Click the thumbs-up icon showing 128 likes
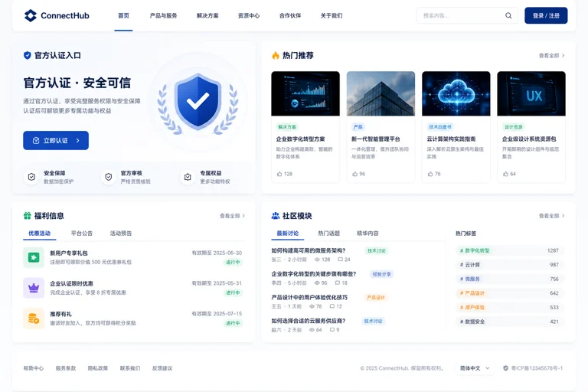This screenshot has height=392, width=588. 279,174
